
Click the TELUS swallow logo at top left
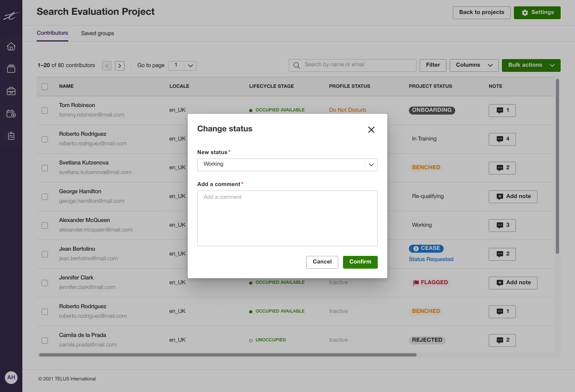11,16
